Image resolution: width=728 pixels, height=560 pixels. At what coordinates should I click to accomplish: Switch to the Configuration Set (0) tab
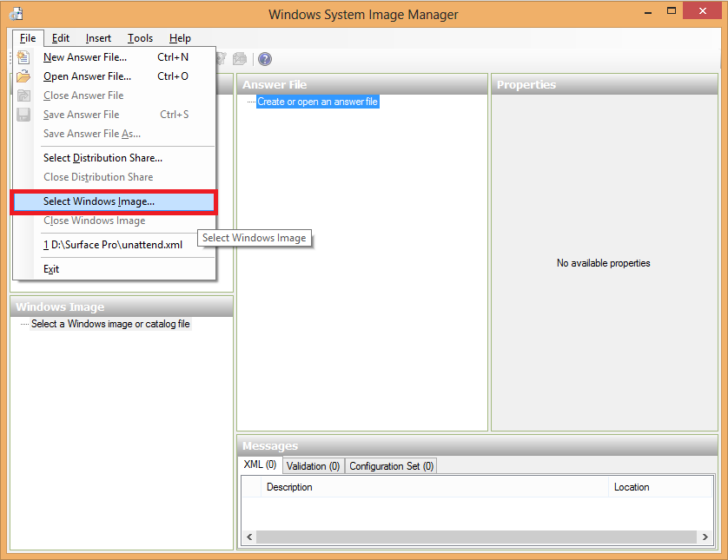[392, 466]
